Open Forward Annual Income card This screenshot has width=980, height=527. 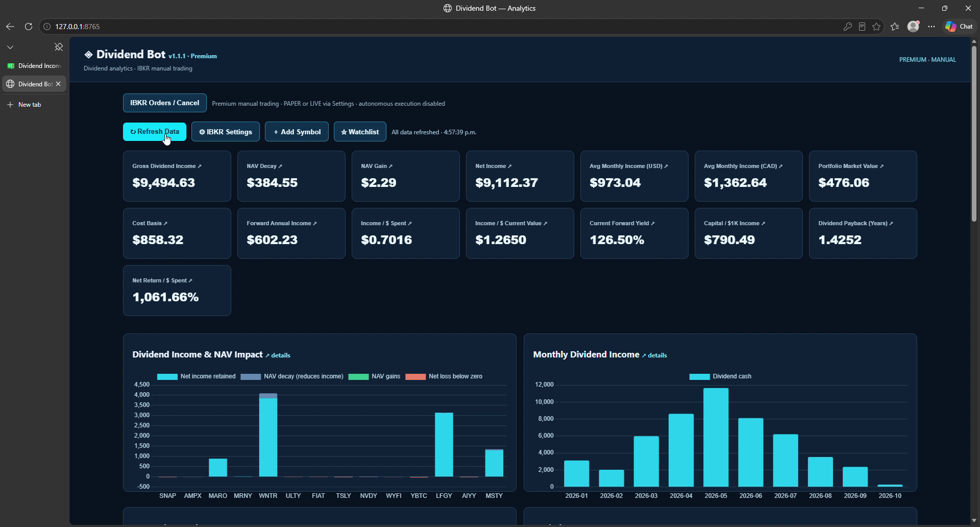click(291, 233)
